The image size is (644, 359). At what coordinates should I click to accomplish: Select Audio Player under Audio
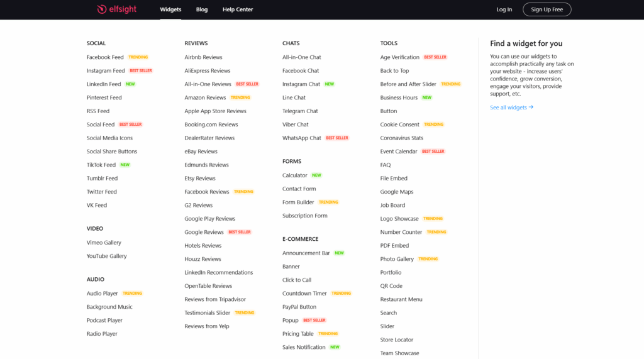point(103,294)
